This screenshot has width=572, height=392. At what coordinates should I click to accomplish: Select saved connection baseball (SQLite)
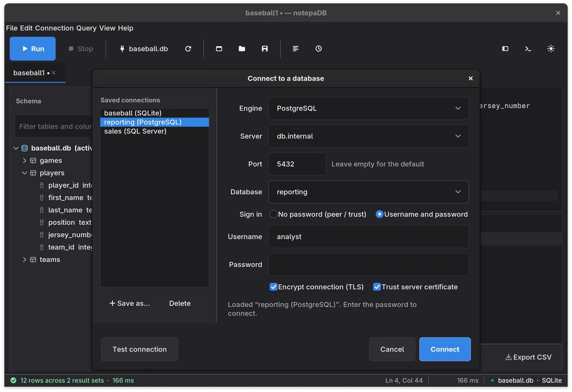pos(154,113)
